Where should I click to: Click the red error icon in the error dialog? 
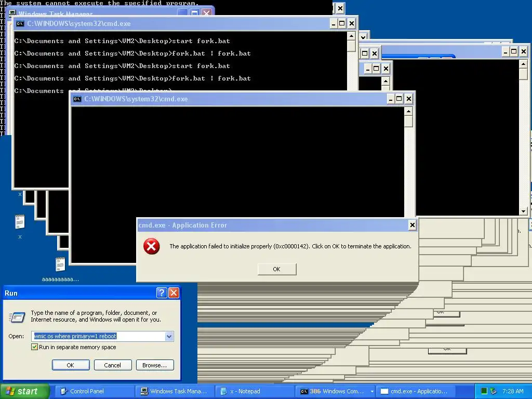click(151, 246)
